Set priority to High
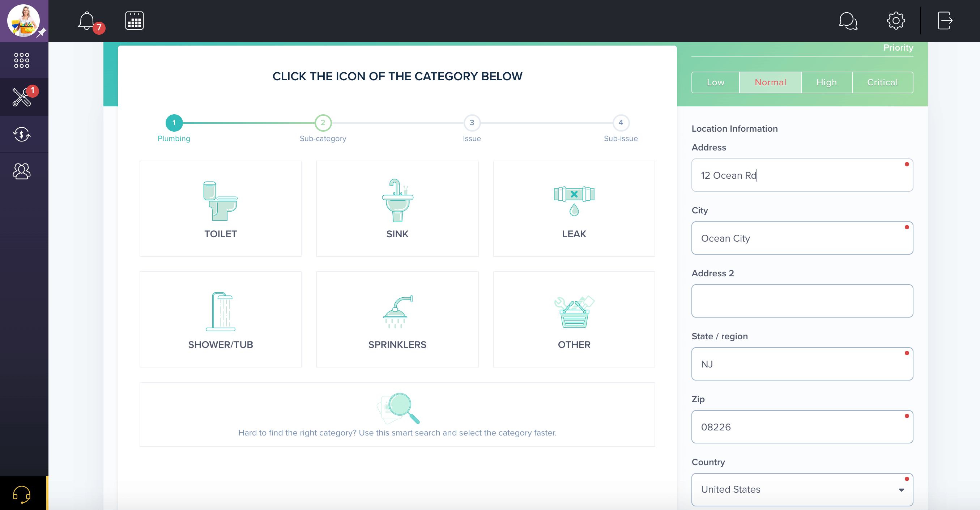The width and height of the screenshot is (980, 510). [827, 82]
